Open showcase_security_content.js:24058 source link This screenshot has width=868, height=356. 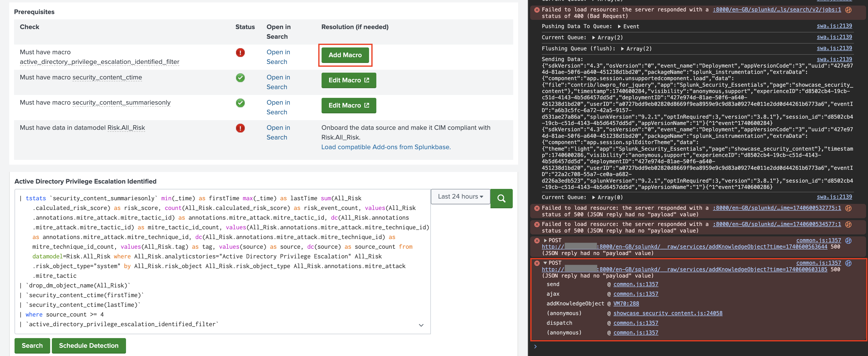pos(668,313)
